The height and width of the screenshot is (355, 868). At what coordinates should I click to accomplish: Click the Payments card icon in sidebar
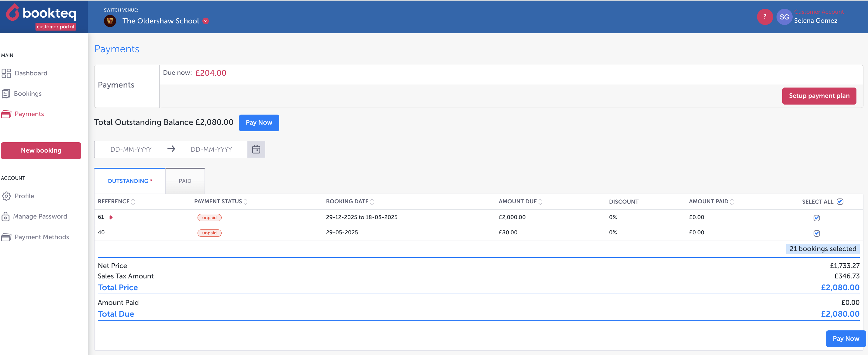point(6,114)
